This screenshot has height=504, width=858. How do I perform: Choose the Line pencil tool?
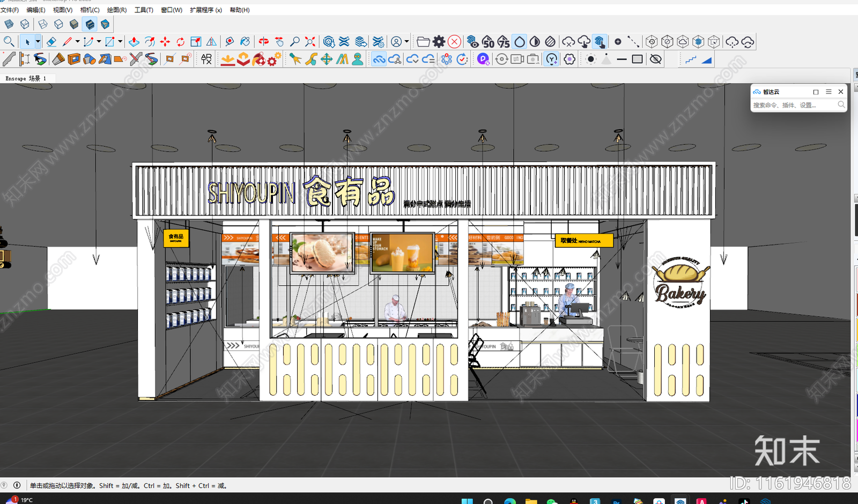tap(67, 41)
